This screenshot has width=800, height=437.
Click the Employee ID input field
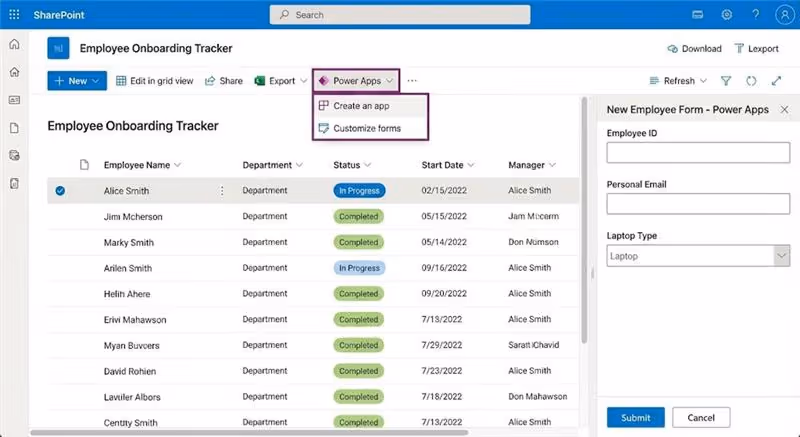click(x=698, y=152)
